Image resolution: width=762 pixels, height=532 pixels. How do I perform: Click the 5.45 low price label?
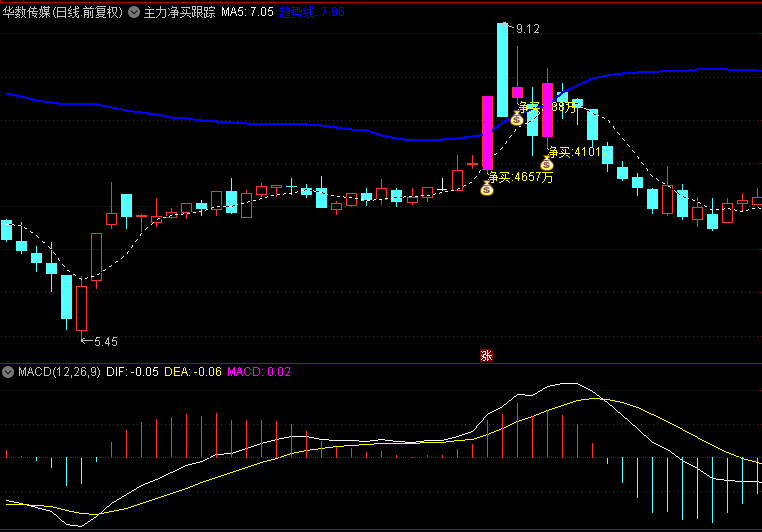[x=105, y=342]
